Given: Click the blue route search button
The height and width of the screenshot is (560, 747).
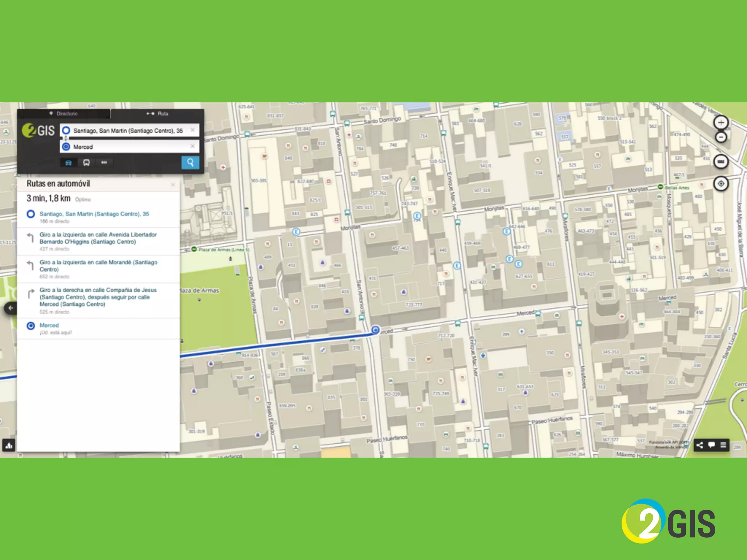Looking at the screenshot, I should pos(190,163).
